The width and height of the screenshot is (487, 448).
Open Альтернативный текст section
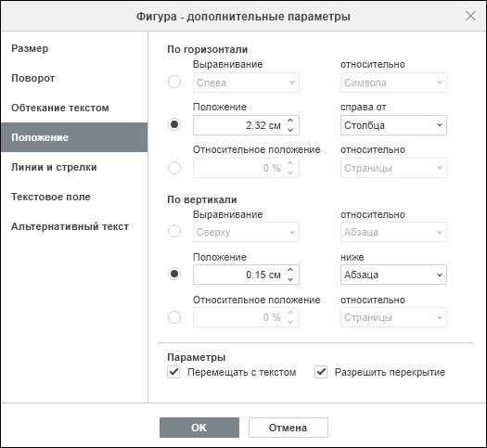coord(74,226)
